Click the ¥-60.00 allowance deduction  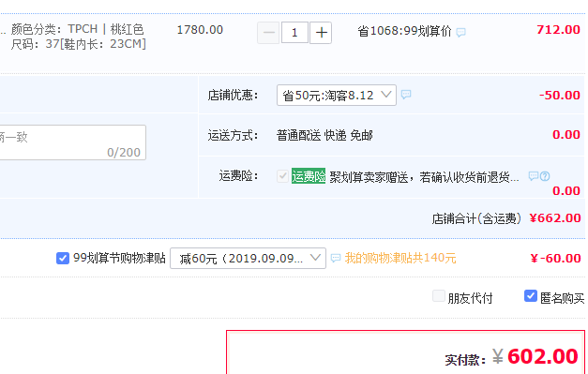555,258
